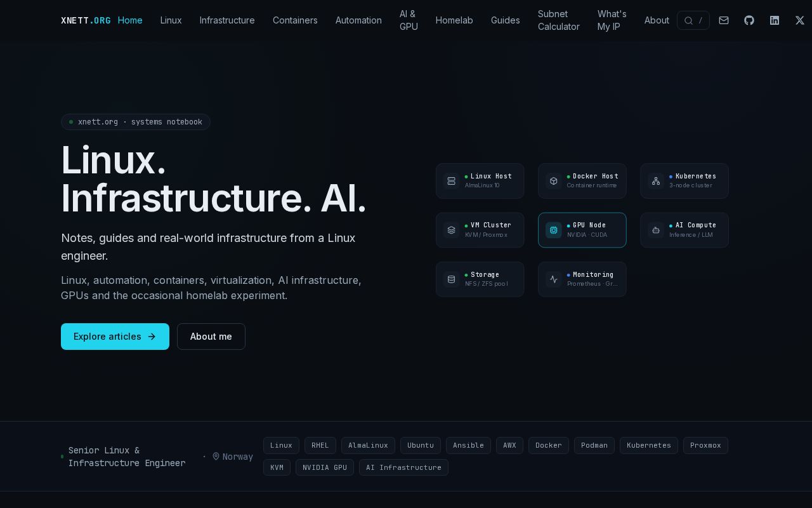
Task: Open the Homelab nav item
Action: [x=454, y=20]
